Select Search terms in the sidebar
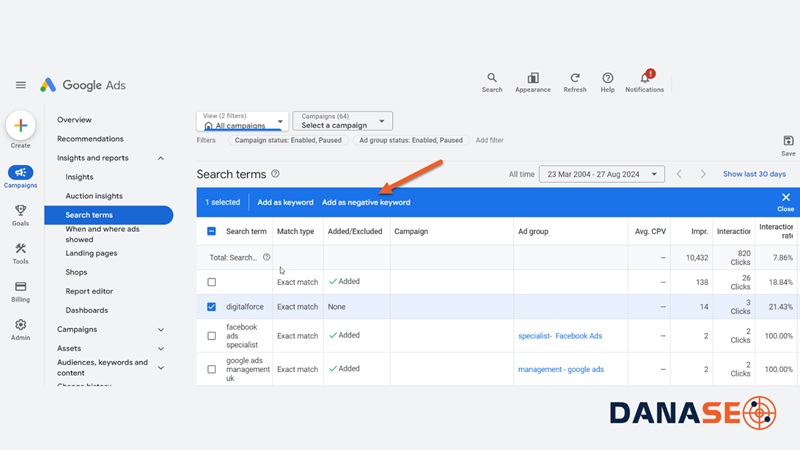Viewport: 800px width, 450px height. point(109,215)
